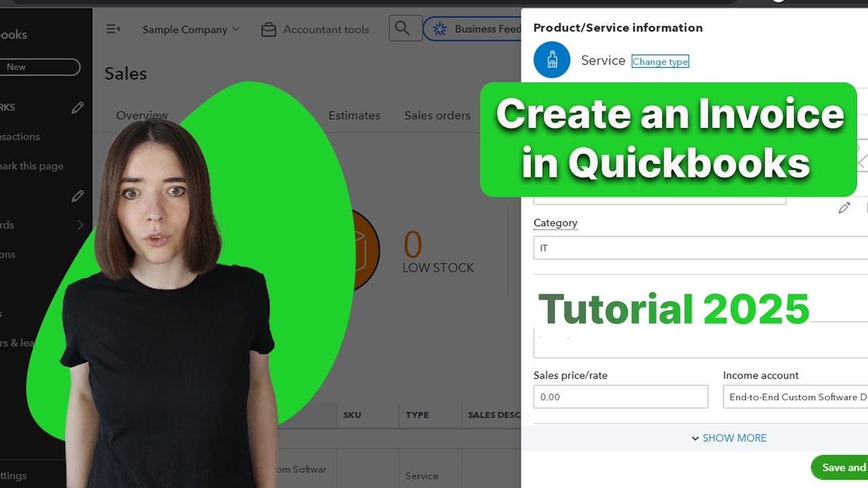The height and width of the screenshot is (488, 868).
Task: Switch to the Estimates tab
Action: (354, 116)
